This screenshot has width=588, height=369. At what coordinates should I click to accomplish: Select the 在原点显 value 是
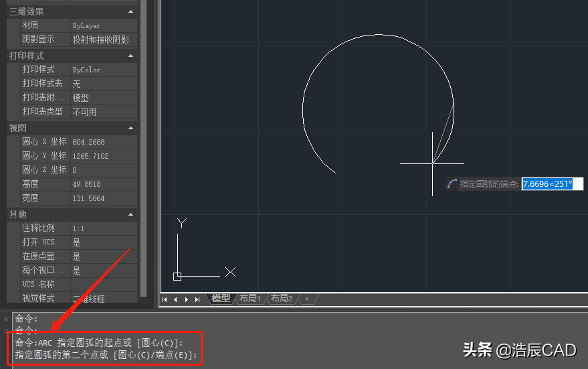[x=104, y=256]
